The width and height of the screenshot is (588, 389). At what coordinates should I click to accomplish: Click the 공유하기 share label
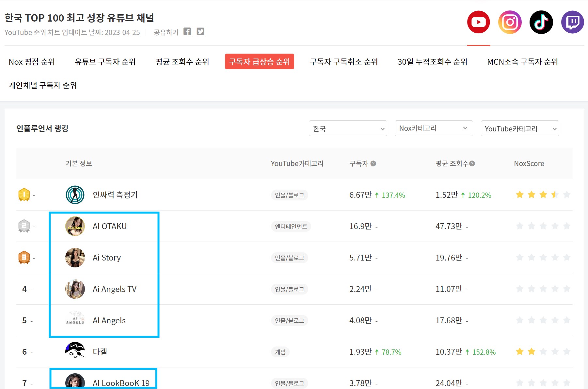[166, 32]
